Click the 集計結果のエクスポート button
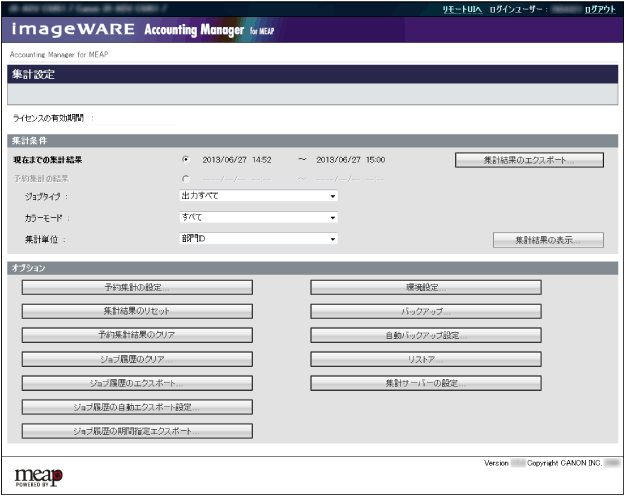 pyautogui.click(x=529, y=159)
